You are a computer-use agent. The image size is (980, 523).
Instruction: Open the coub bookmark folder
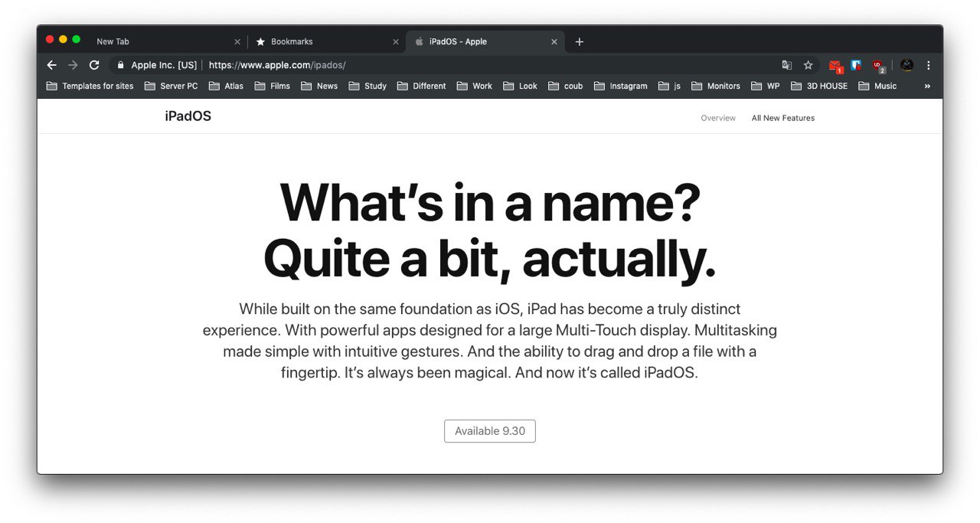click(566, 86)
